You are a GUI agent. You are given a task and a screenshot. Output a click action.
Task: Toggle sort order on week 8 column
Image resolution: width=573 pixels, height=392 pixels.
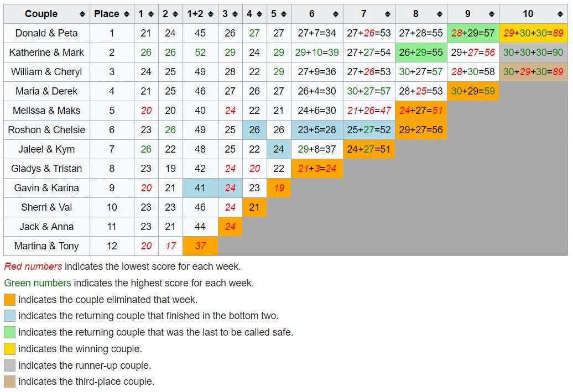[440, 14]
